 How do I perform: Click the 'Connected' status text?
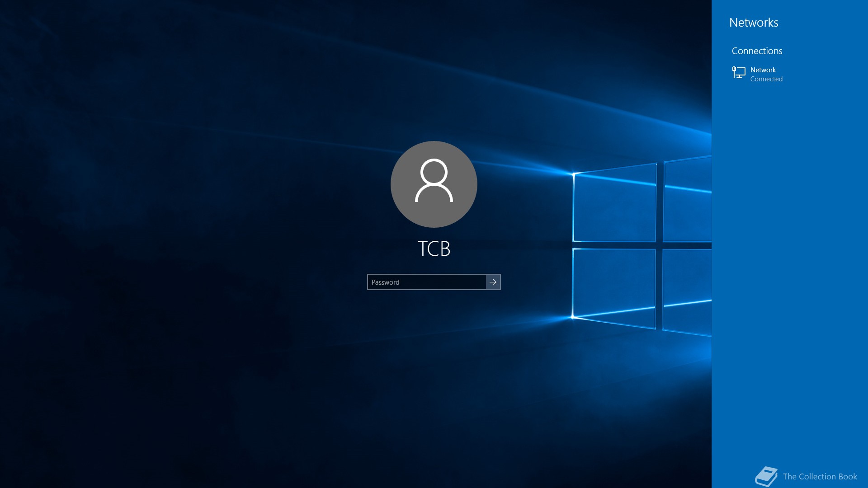click(766, 79)
